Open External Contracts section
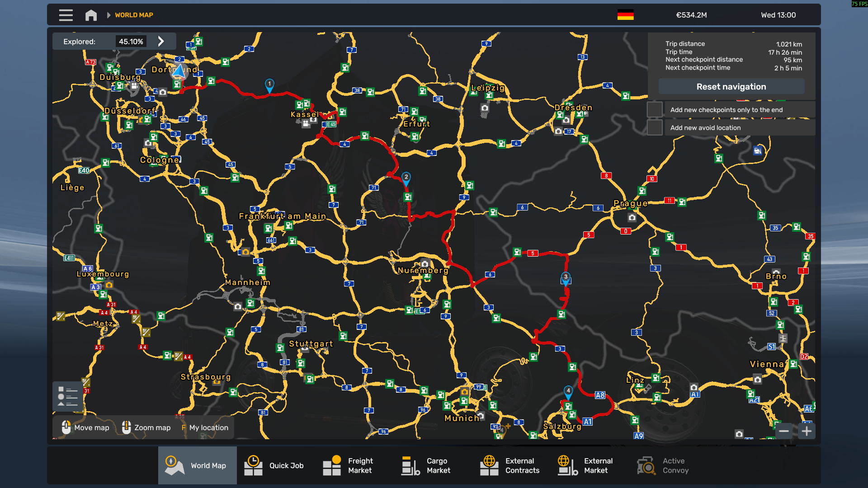 (510, 465)
